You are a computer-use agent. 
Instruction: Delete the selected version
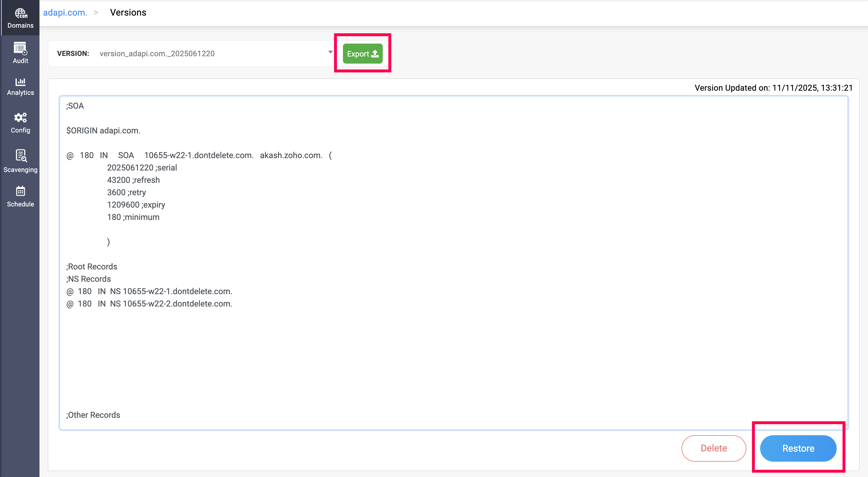click(x=713, y=448)
